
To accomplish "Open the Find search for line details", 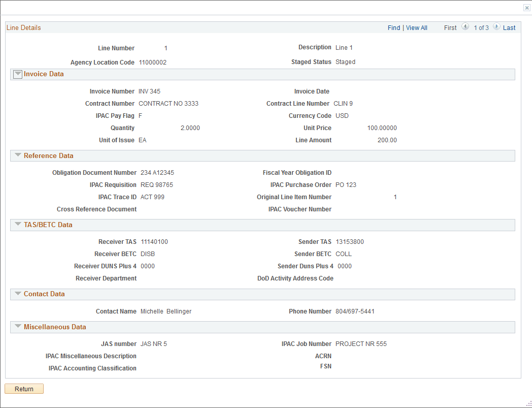I will [394, 27].
